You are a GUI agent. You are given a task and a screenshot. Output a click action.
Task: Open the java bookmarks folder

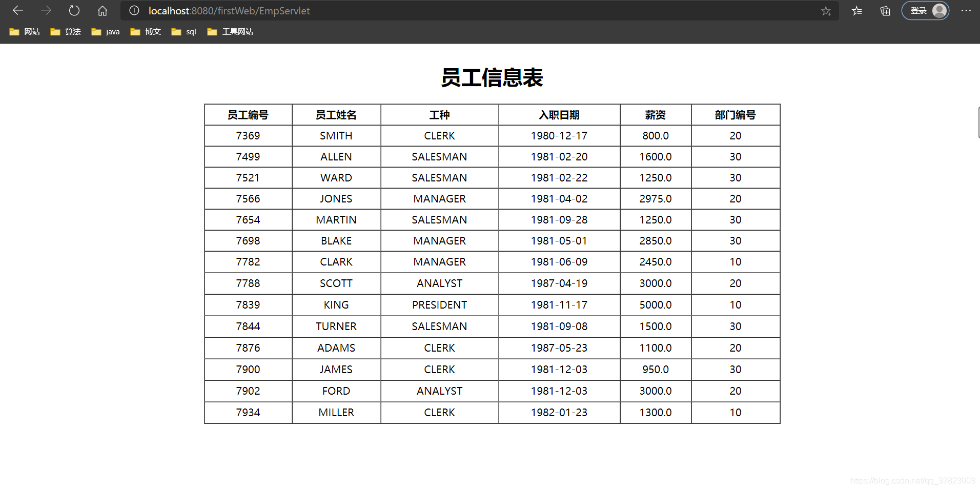[x=106, y=32]
